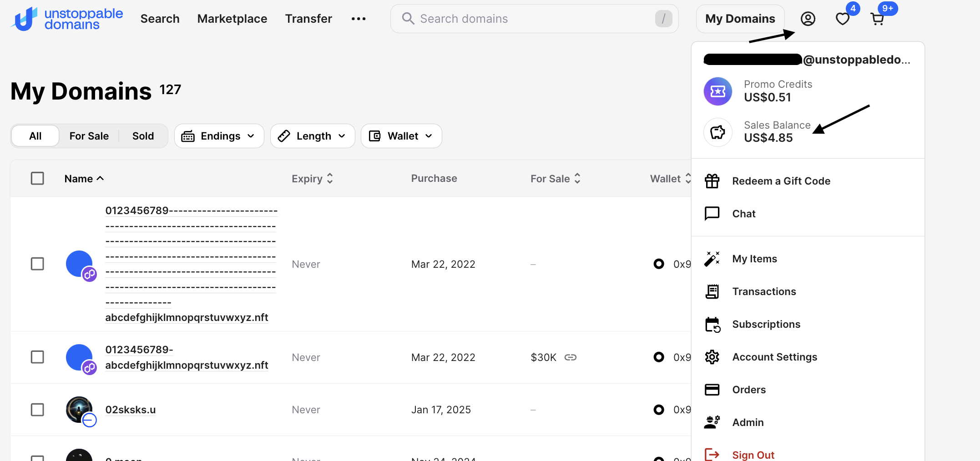The image size is (980, 461).
Task: Click the receipt Transactions icon
Action: [712, 291]
